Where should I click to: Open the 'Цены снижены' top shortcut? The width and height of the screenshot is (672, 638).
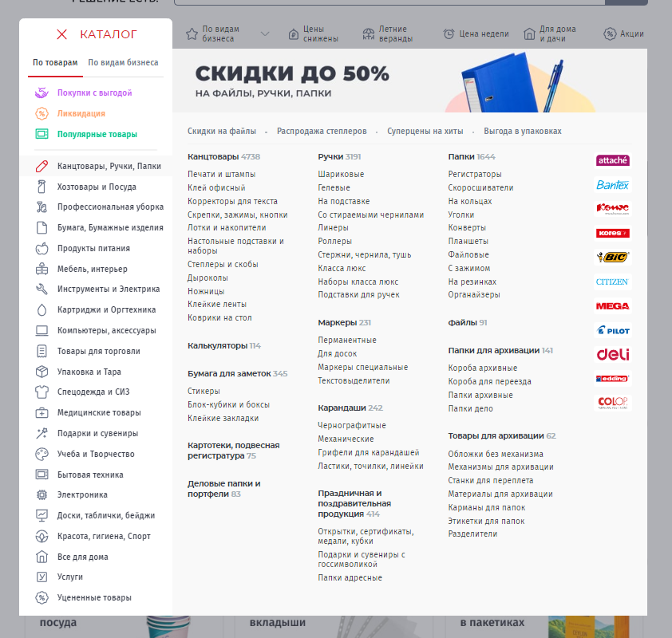coord(314,34)
